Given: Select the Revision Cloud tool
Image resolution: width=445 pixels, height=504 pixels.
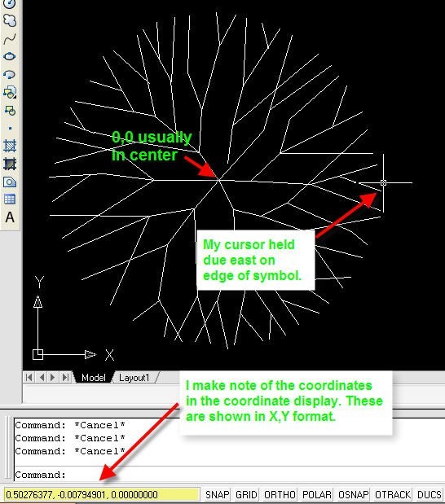Looking at the screenshot, I should point(10,21).
